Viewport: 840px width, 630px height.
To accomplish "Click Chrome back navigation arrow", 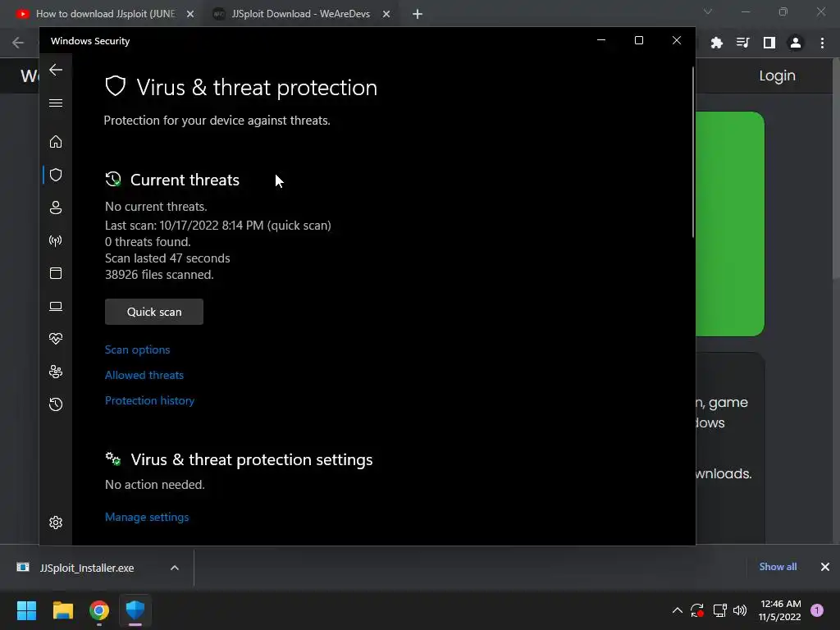I will point(18,43).
